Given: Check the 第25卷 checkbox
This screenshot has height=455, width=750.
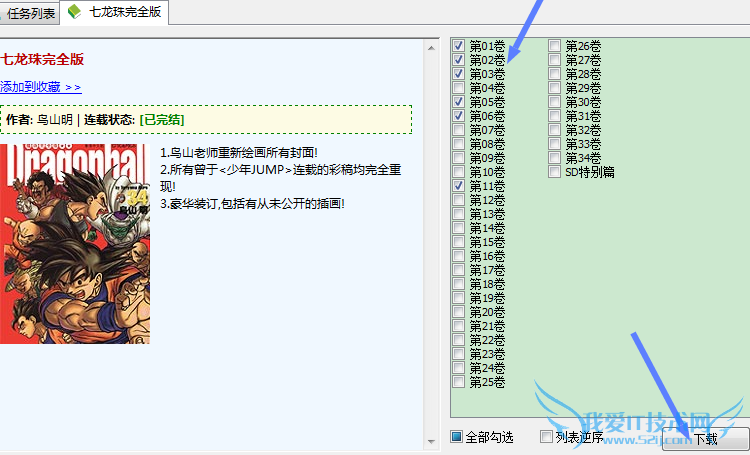Looking at the screenshot, I should [458, 382].
